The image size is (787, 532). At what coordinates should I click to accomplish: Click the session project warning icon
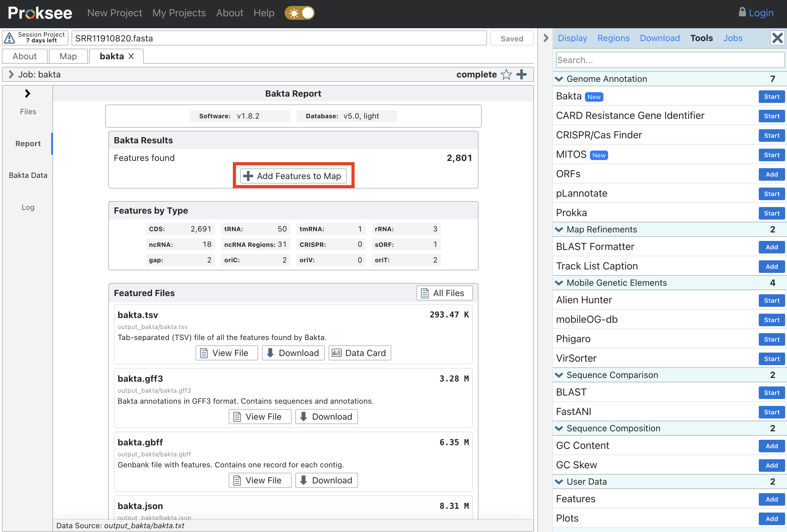coord(9,38)
